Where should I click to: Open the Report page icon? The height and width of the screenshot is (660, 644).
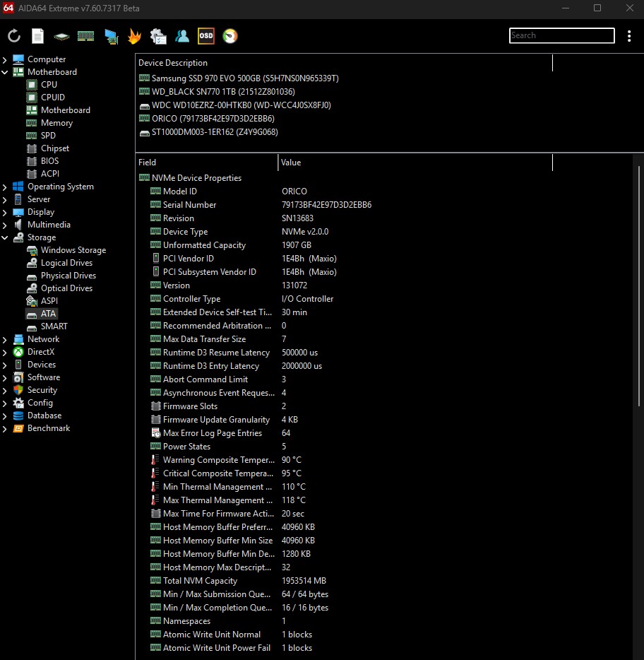click(x=37, y=36)
